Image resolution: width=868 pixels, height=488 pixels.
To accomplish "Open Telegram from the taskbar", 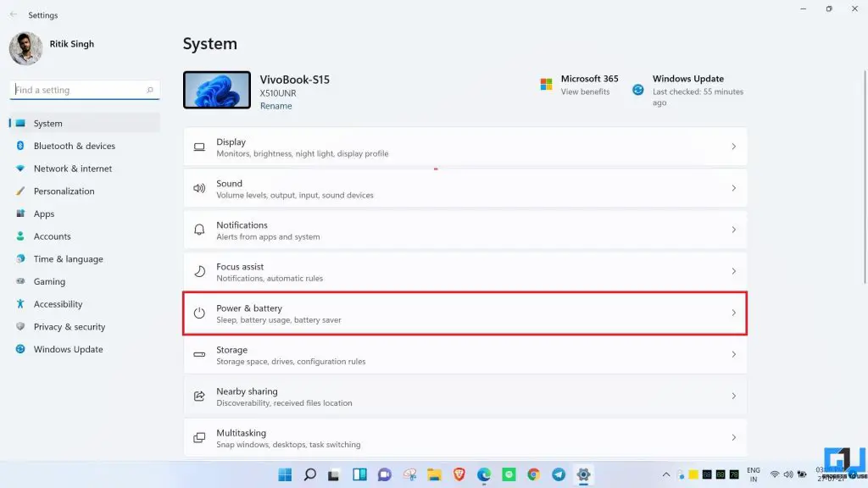I will click(559, 474).
